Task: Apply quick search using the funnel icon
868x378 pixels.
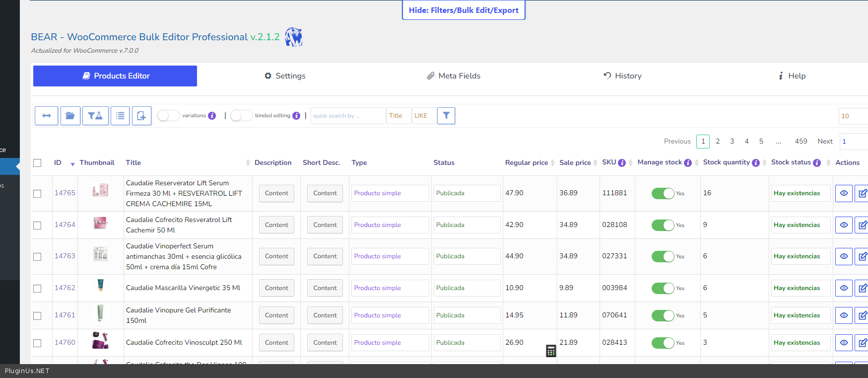Action: pos(446,116)
